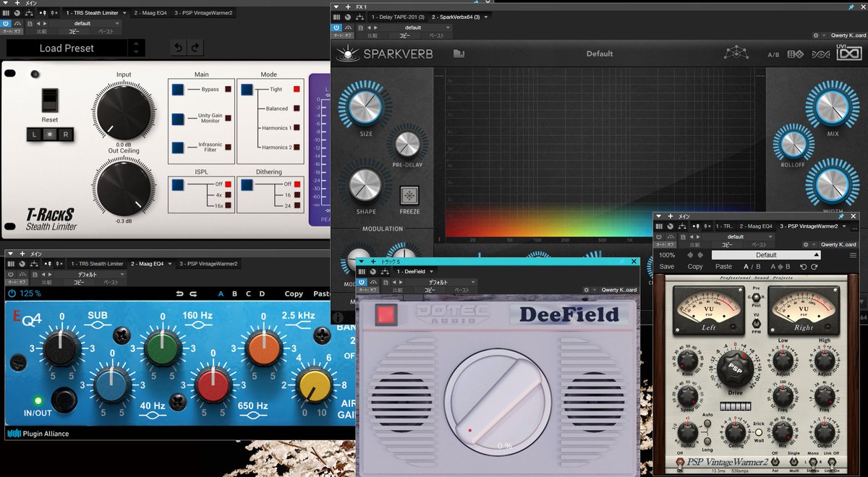Image resolution: width=868 pixels, height=477 pixels.
Task: Click SparkVerb mutate DNA icon
Action: click(821, 54)
